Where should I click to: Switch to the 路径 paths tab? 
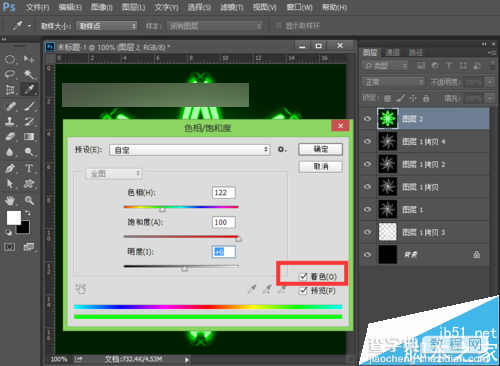pyautogui.click(x=416, y=52)
